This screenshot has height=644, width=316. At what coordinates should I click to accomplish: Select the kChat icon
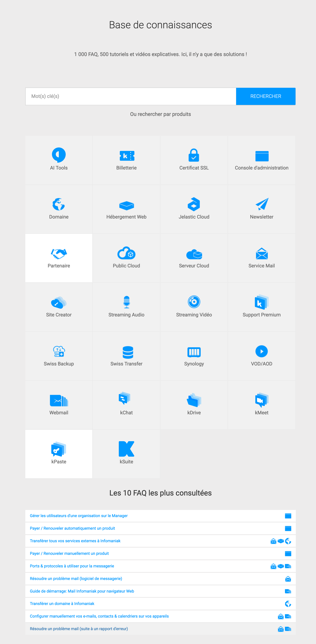[125, 398]
